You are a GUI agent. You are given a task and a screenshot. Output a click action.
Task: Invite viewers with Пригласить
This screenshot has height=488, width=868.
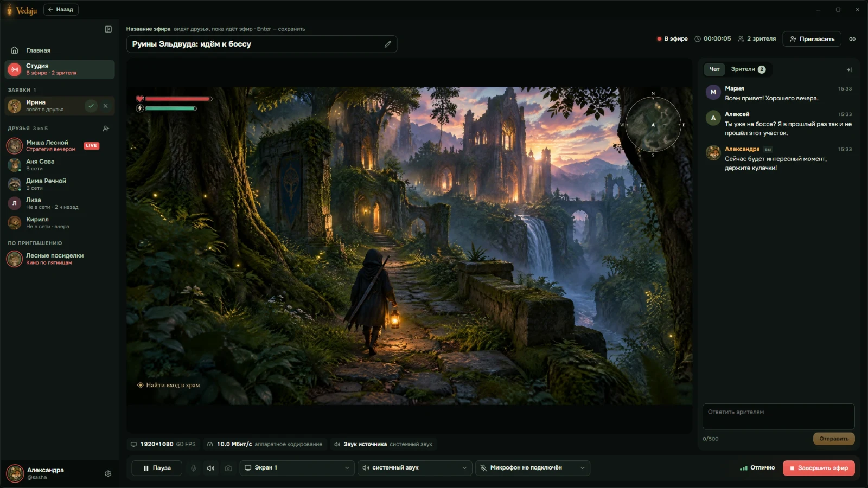812,39
